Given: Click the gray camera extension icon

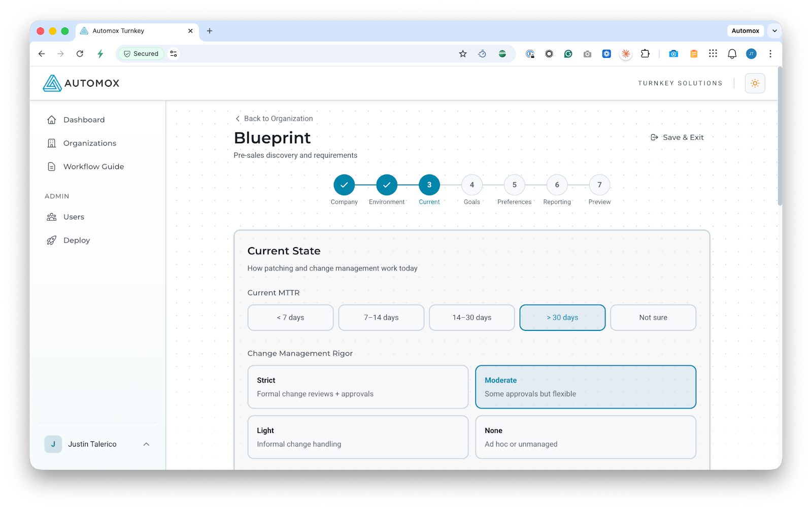Looking at the screenshot, I should point(587,54).
